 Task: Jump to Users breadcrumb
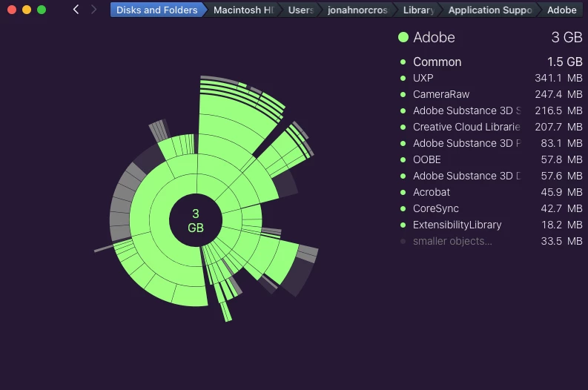(x=301, y=10)
